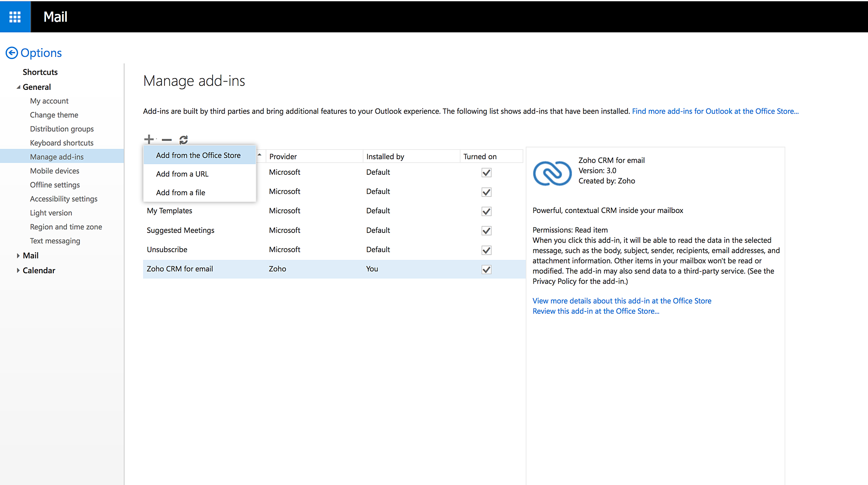The height and width of the screenshot is (485, 868).
Task: Toggle Zoho CRM for email checkbox
Action: (x=487, y=269)
